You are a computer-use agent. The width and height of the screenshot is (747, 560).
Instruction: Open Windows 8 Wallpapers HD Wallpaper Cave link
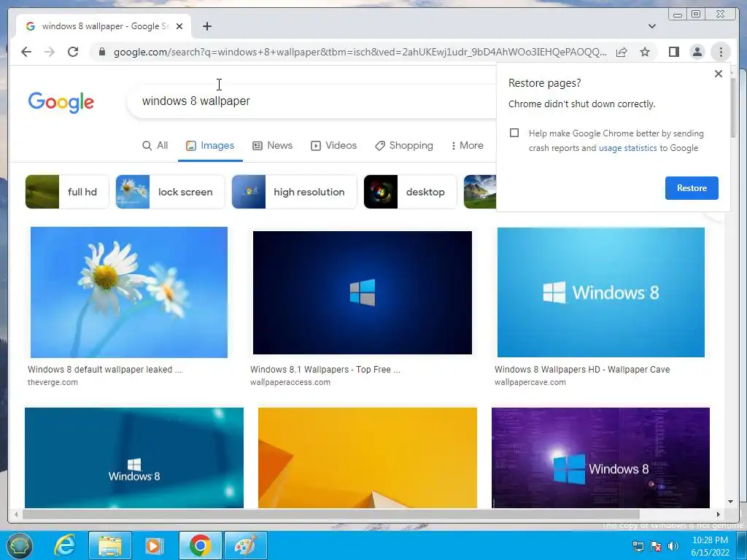pos(582,370)
